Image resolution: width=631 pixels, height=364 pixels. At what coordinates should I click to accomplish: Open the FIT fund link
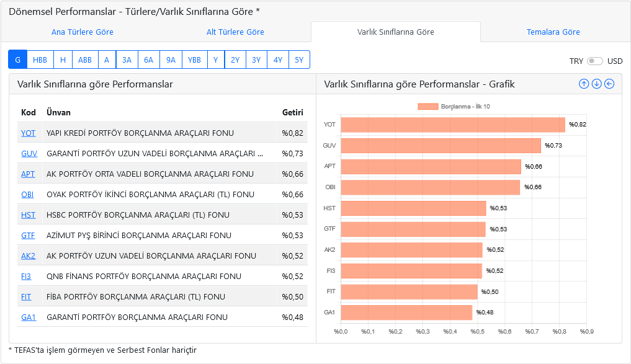tap(27, 296)
